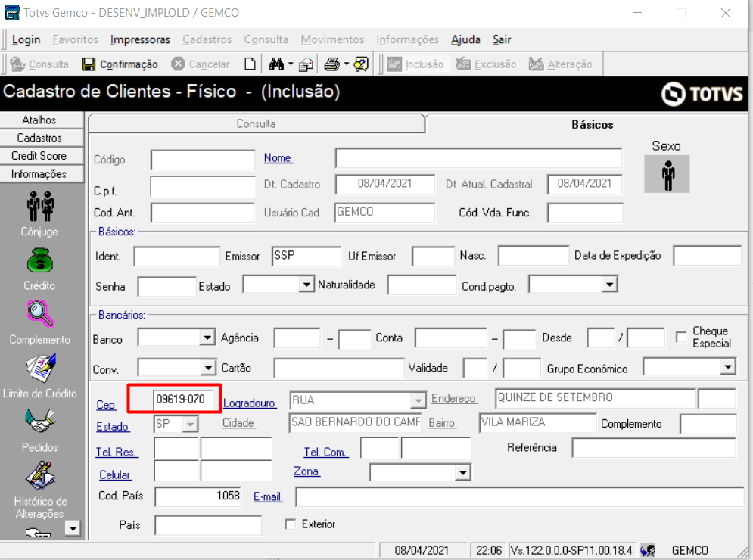Click the status bar users icon
This screenshot has width=753, height=560.
647,550
